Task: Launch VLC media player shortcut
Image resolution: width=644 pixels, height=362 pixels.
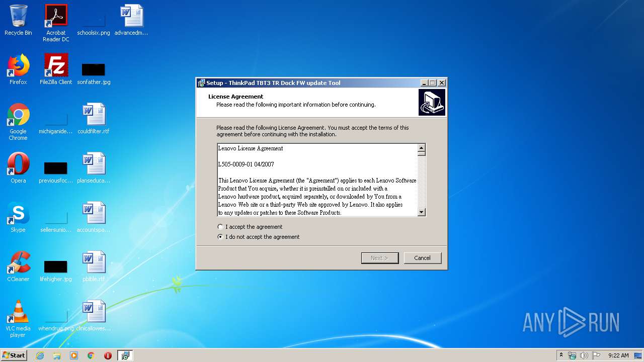Action: (x=18, y=318)
